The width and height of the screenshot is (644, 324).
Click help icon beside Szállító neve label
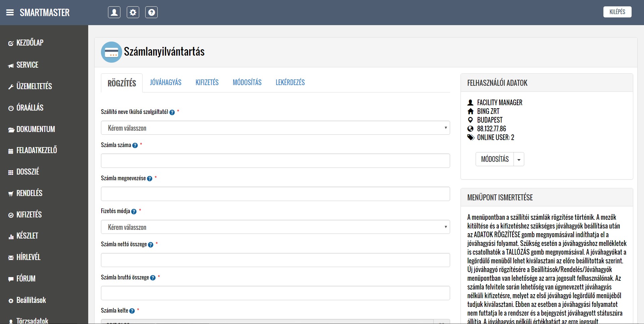(x=172, y=113)
